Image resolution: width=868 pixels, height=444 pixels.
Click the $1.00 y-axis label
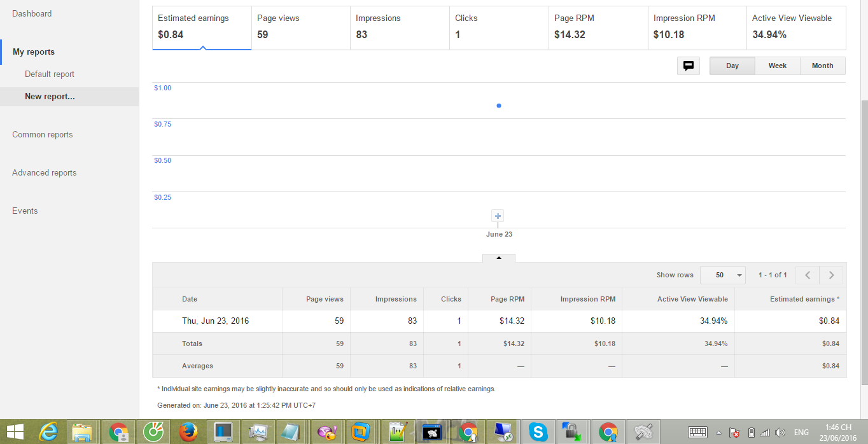(x=163, y=88)
